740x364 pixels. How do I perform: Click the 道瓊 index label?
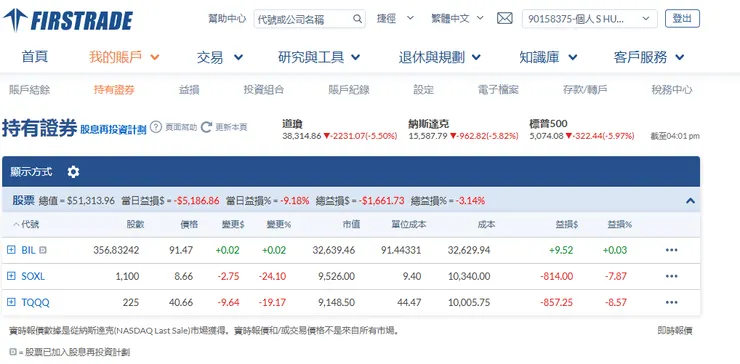pyautogui.click(x=292, y=124)
